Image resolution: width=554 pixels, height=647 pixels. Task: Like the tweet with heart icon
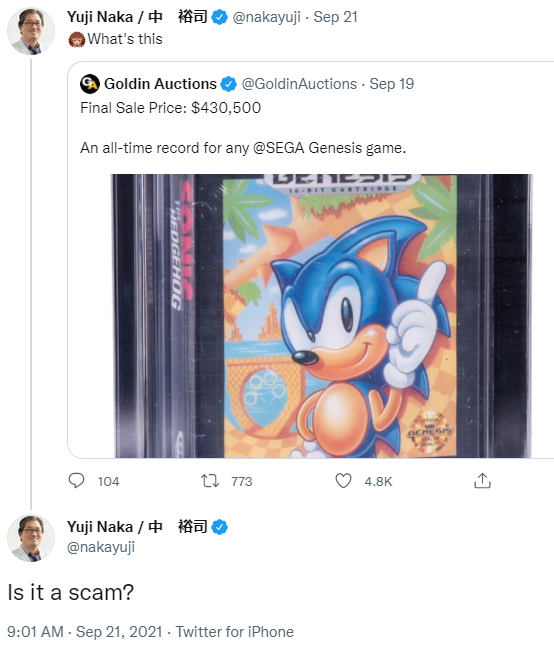coord(343,481)
